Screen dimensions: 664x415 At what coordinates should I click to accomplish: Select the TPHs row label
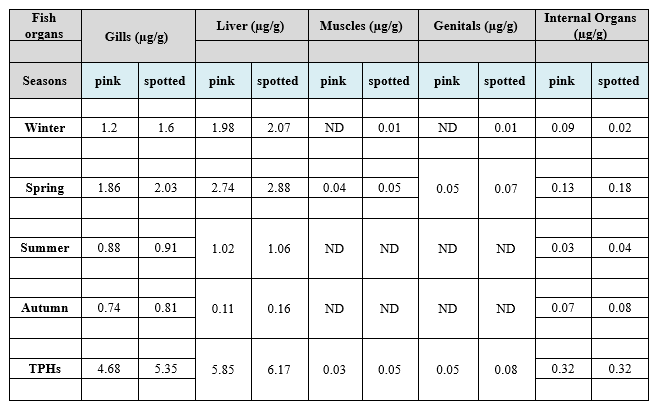coord(44,368)
